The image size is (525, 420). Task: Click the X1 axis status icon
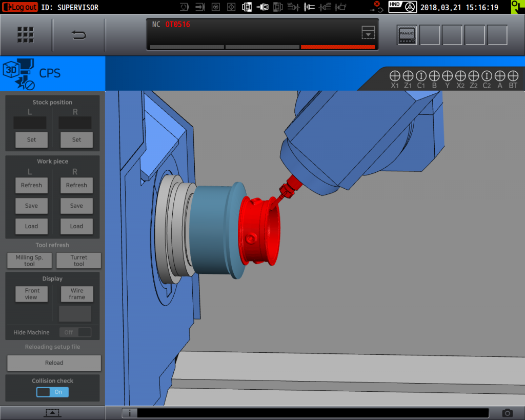click(395, 75)
